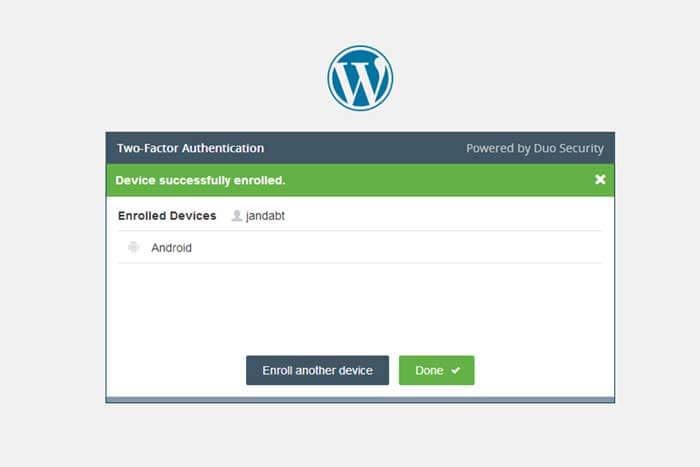The height and width of the screenshot is (467, 700).
Task: Click the Android device icon
Action: (x=133, y=247)
